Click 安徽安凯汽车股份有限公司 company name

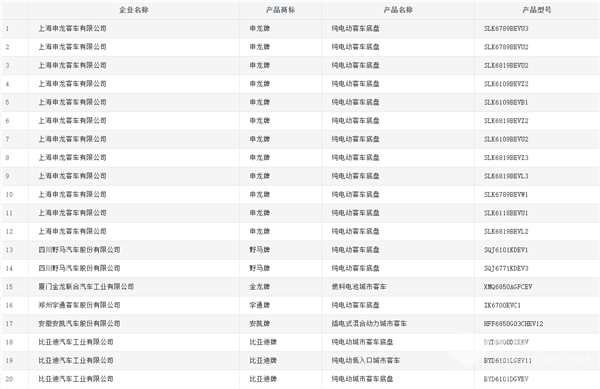[79, 324]
